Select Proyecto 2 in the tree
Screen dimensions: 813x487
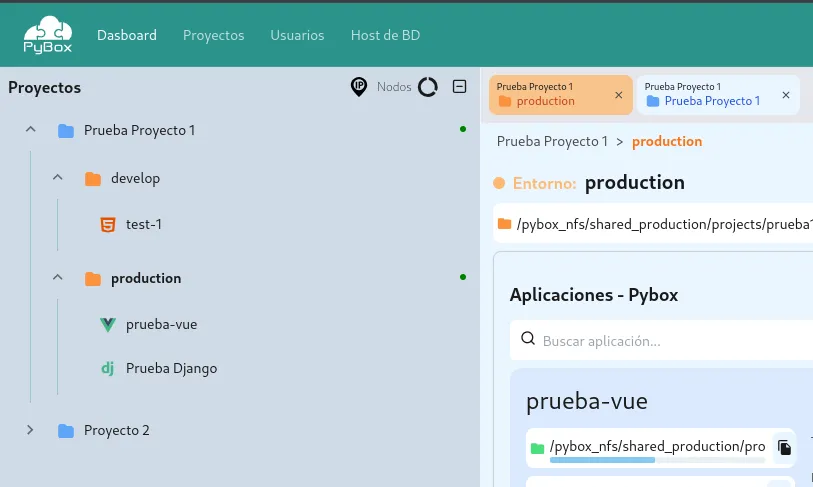[117, 430]
